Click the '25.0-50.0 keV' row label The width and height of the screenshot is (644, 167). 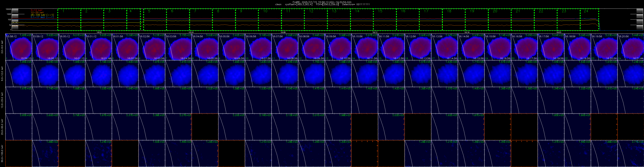click(x=2, y=127)
